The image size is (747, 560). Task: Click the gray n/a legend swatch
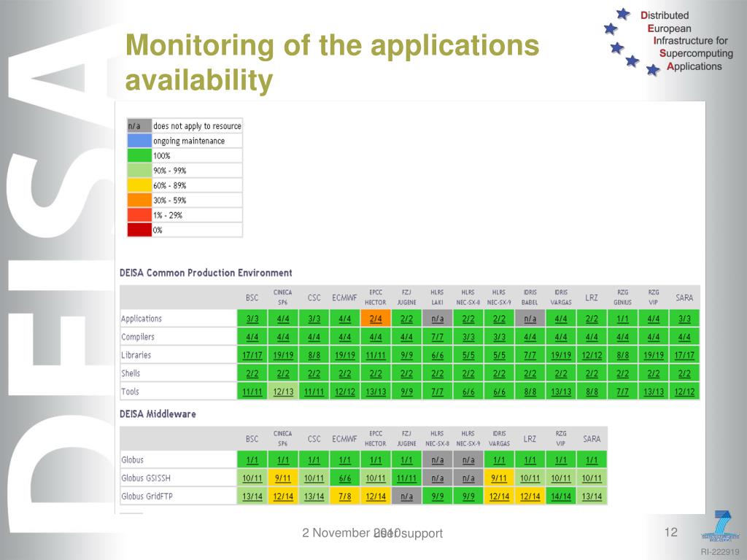pyautogui.click(x=139, y=126)
